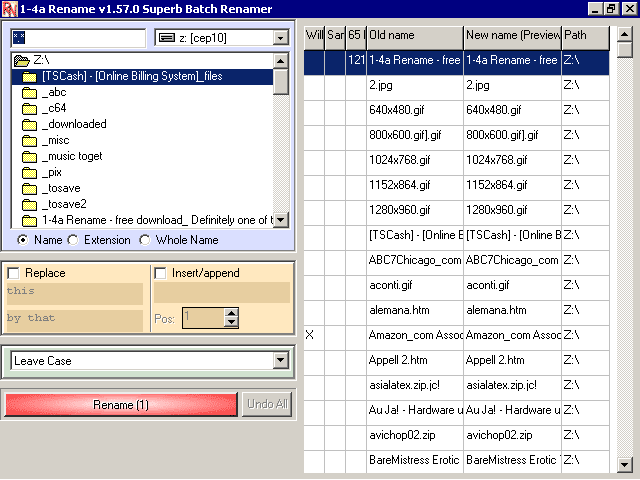Increase the Pos spinner value
Image resolution: width=640 pixels, height=480 pixels.
click(x=231, y=313)
